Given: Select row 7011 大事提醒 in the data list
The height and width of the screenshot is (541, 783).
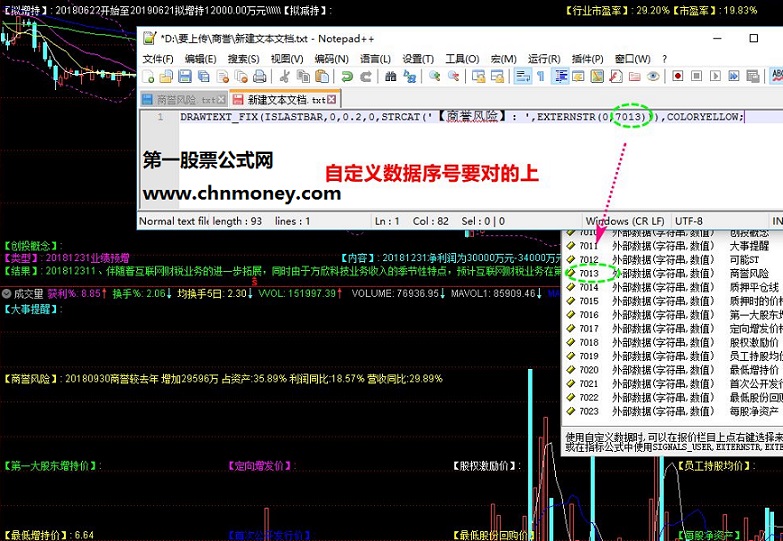Looking at the screenshot, I should click(x=673, y=246).
